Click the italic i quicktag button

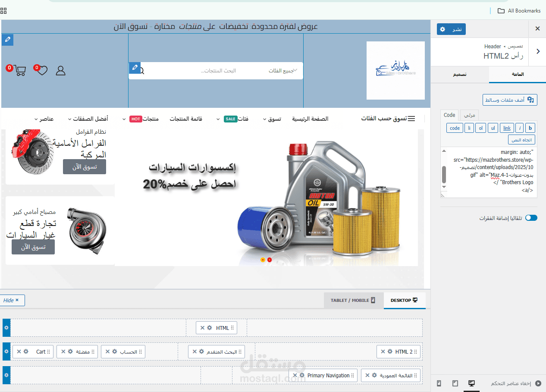coord(519,128)
